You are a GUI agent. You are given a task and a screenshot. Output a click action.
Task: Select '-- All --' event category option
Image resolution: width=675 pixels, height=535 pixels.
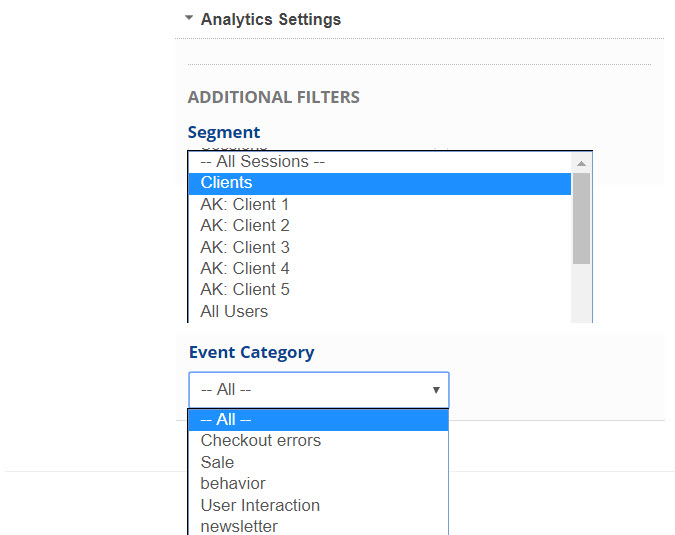226,420
